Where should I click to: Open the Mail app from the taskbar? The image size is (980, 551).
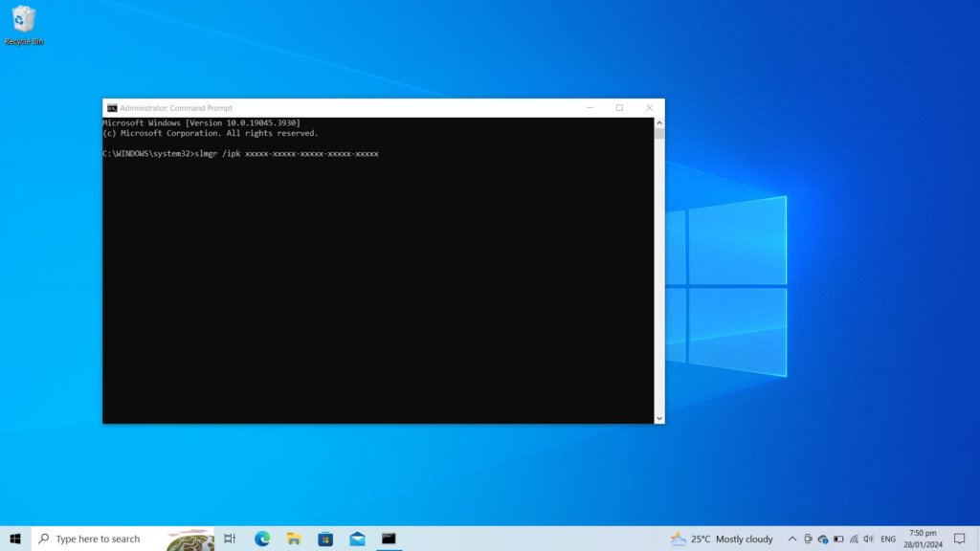pos(358,539)
